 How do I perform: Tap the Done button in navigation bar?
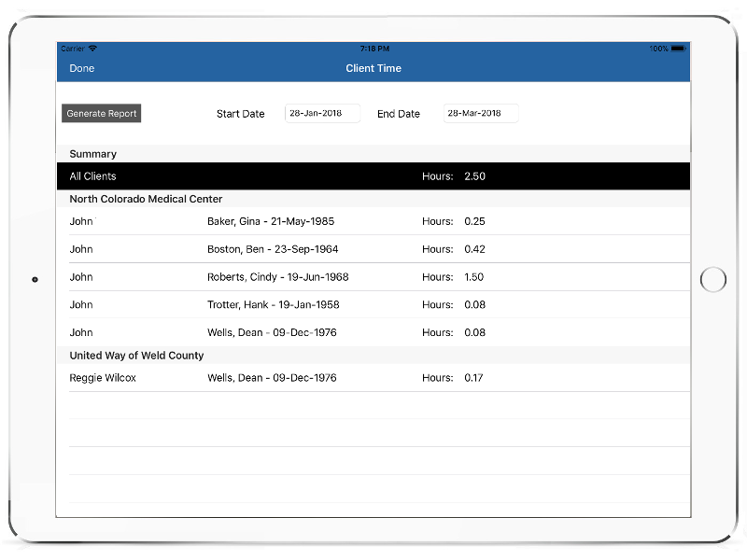tap(82, 68)
